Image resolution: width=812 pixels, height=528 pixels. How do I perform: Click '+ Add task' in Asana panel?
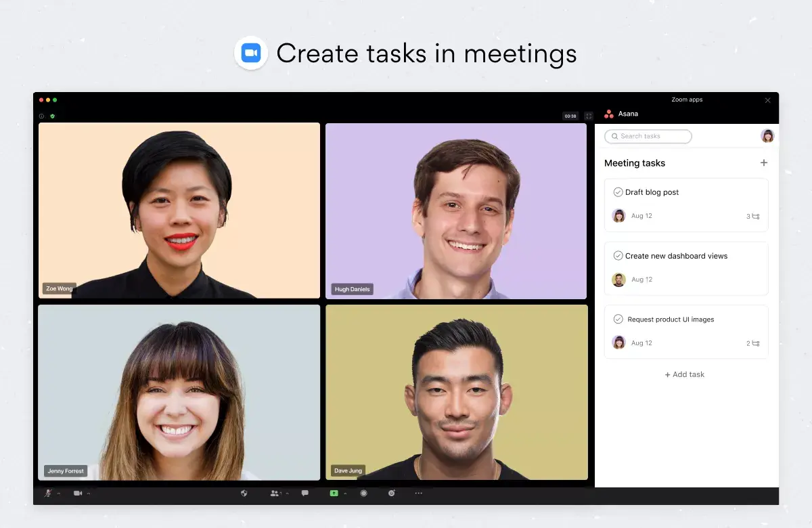point(684,374)
